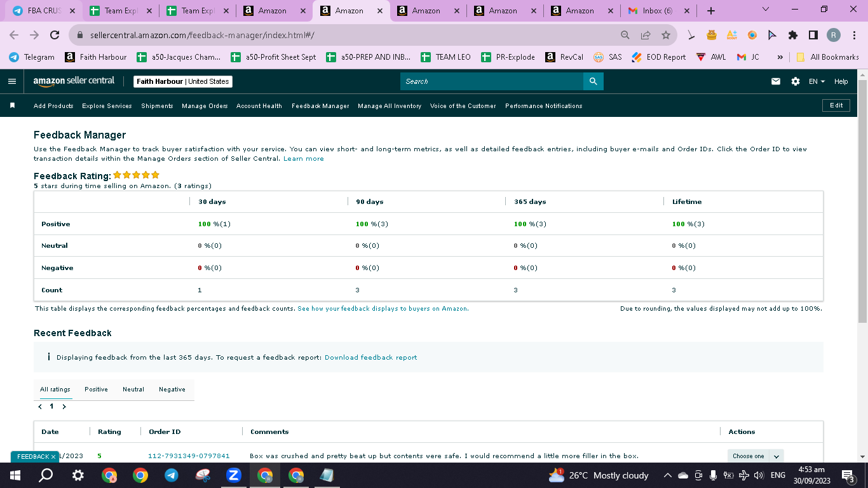This screenshot has height=488, width=868.
Task: Open Manage Orders in navigation bar
Action: point(205,106)
